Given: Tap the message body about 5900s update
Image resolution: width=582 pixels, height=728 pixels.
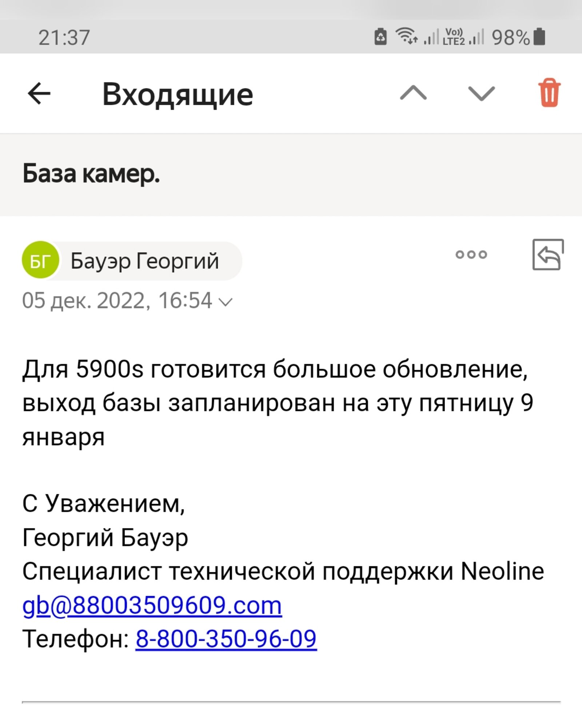Looking at the screenshot, I should pyautogui.click(x=276, y=402).
